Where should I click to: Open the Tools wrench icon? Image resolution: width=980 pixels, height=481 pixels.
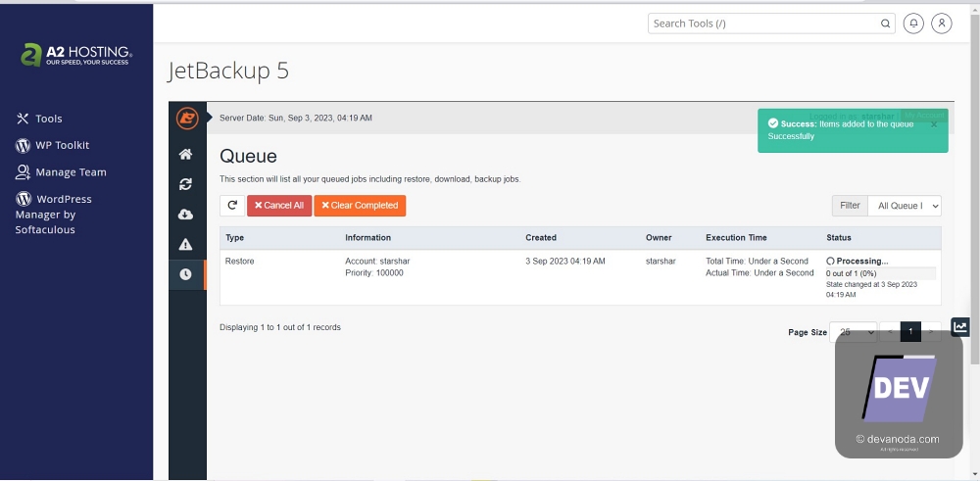click(23, 119)
